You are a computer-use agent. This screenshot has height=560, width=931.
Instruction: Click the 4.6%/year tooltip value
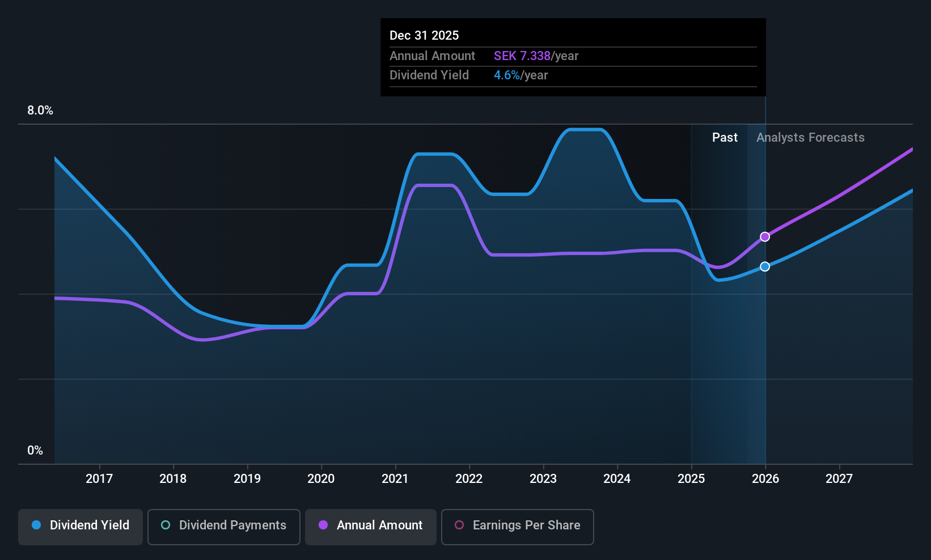(520, 75)
